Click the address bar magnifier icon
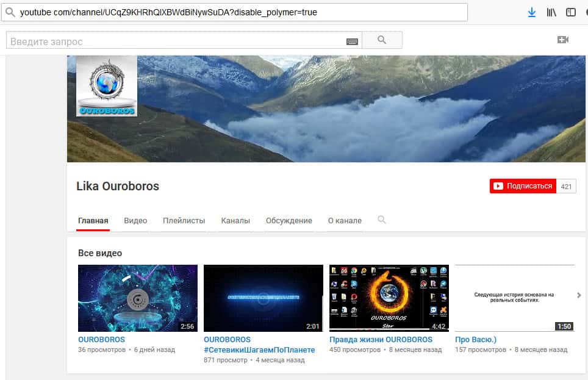This screenshot has height=380, width=588. 10,12
